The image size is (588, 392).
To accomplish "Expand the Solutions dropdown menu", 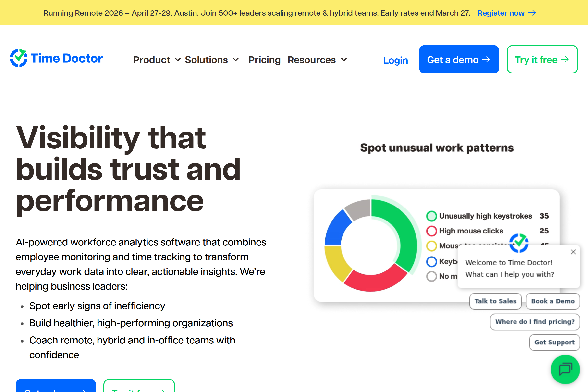I will (x=211, y=60).
